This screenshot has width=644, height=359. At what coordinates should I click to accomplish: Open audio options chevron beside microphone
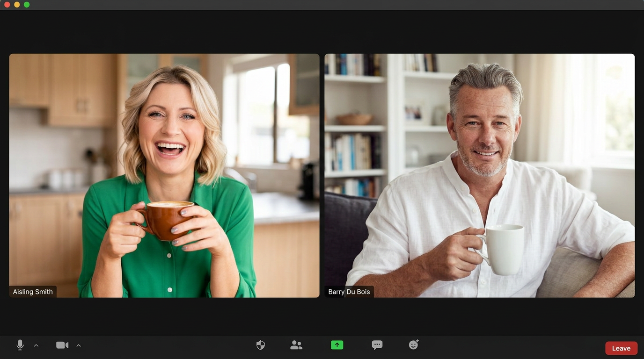pyautogui.click(x=36, y=345)
